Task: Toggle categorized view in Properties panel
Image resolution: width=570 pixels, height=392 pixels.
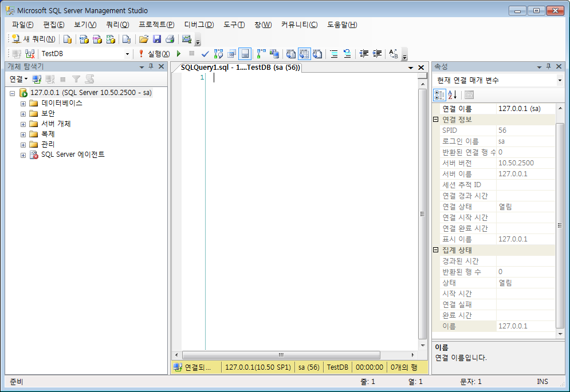Action: pos(439,95)
